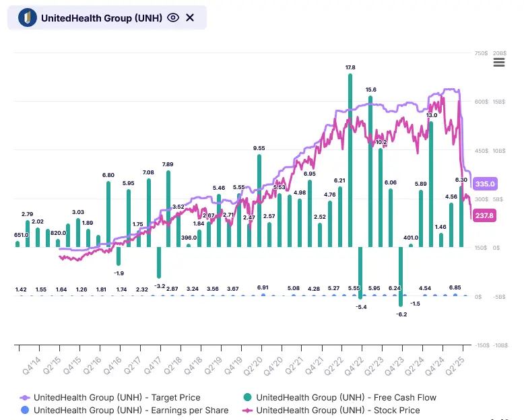Click the purple Target Price legend marker
Image resolution: width=524 pixels, height=420 pixels.
coord(25,398)
